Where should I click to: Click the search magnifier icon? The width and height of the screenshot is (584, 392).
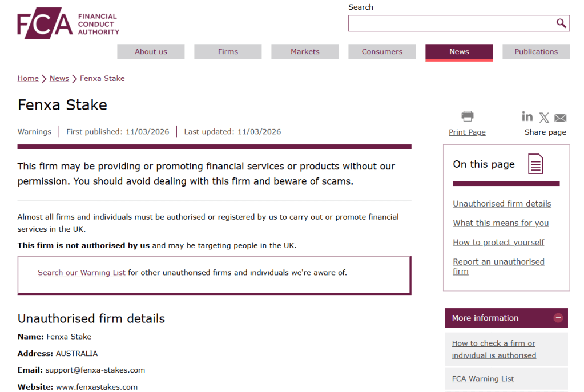pos(561,23)
